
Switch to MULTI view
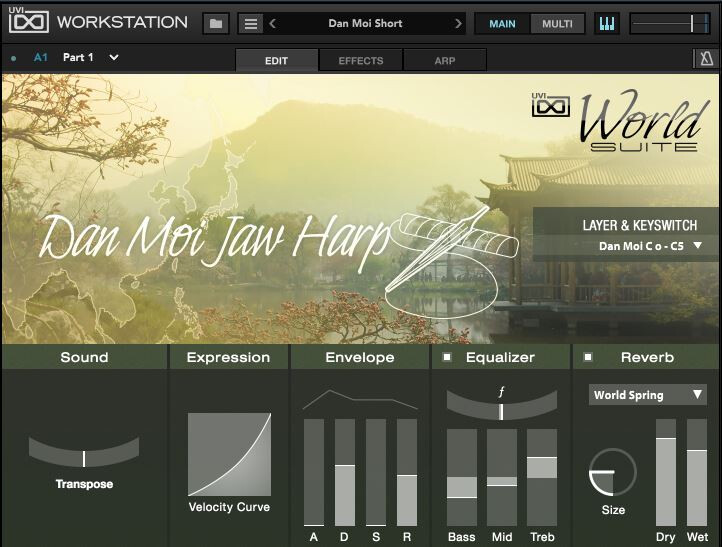[x=557, y=23]
